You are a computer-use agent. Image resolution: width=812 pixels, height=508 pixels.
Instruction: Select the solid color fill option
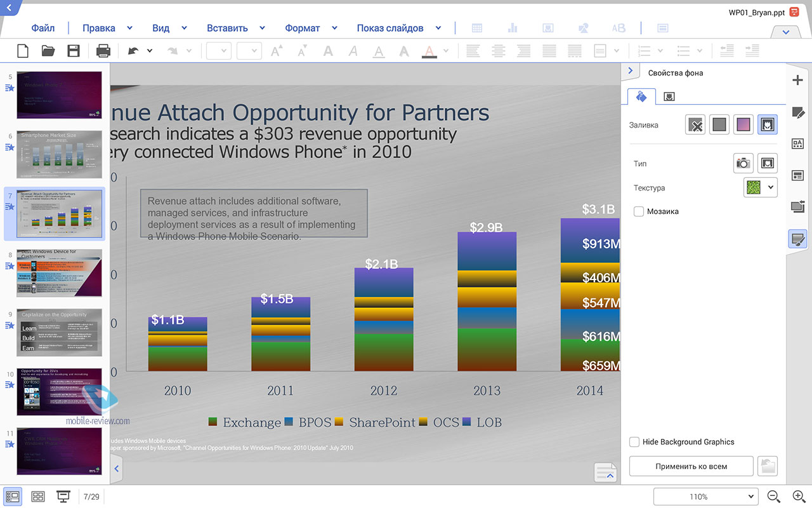click(x=719, y=124)
